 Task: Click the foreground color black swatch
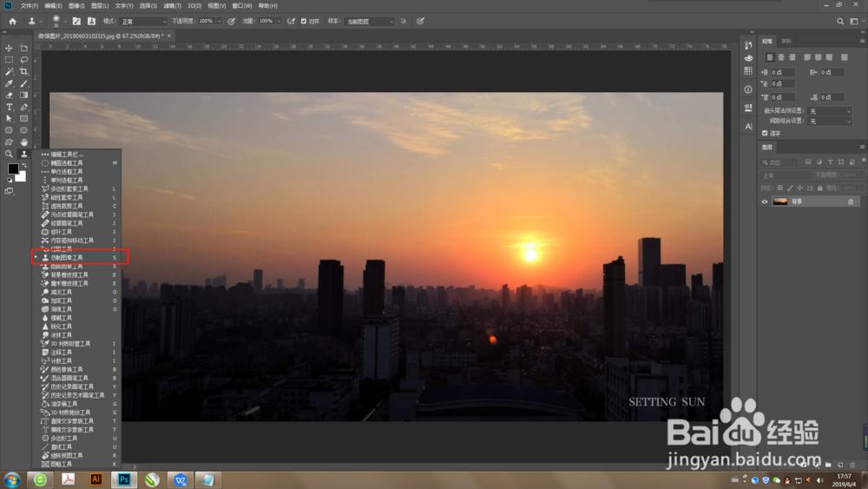point(13,169)
